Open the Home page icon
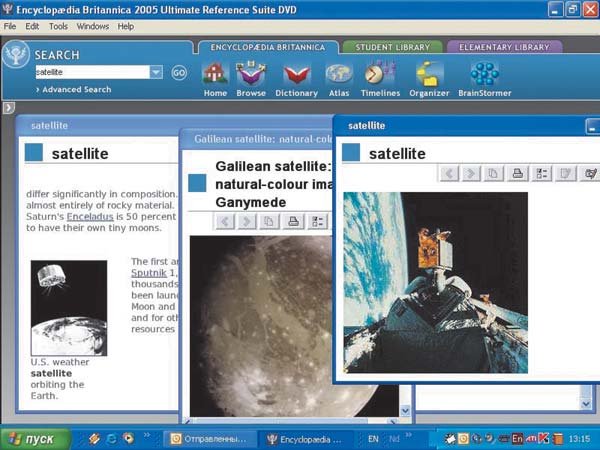 (215, 80)
